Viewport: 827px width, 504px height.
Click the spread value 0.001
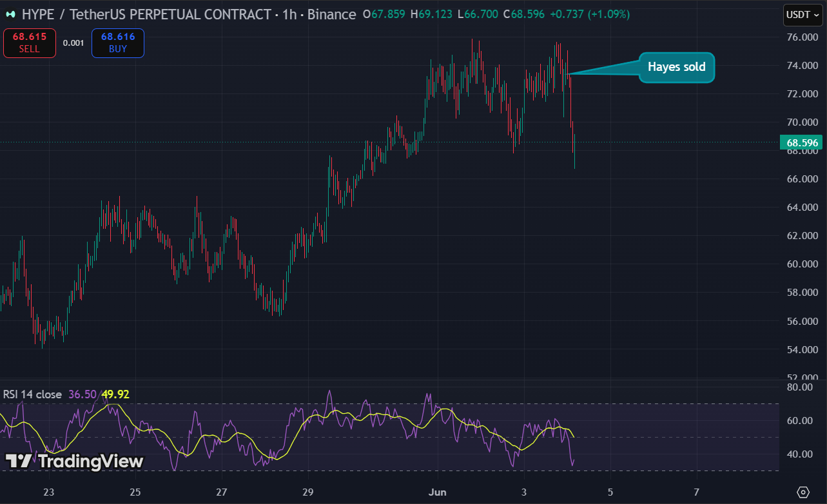click(x=73, y=43)
